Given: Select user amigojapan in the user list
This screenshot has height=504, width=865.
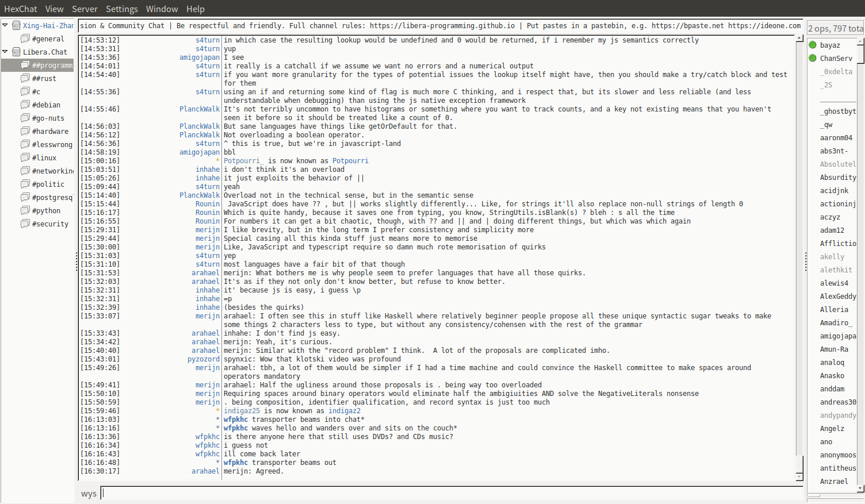Looking at the screenshot, I should point(838,336).
